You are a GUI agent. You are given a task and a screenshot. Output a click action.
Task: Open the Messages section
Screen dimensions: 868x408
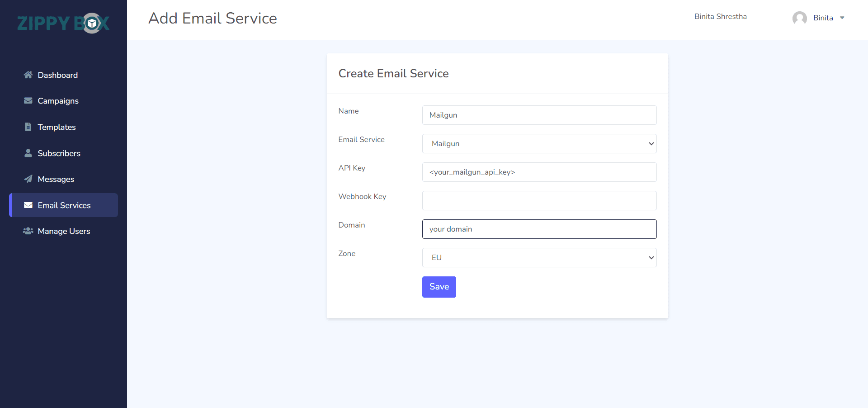click(x=63, y=179)
